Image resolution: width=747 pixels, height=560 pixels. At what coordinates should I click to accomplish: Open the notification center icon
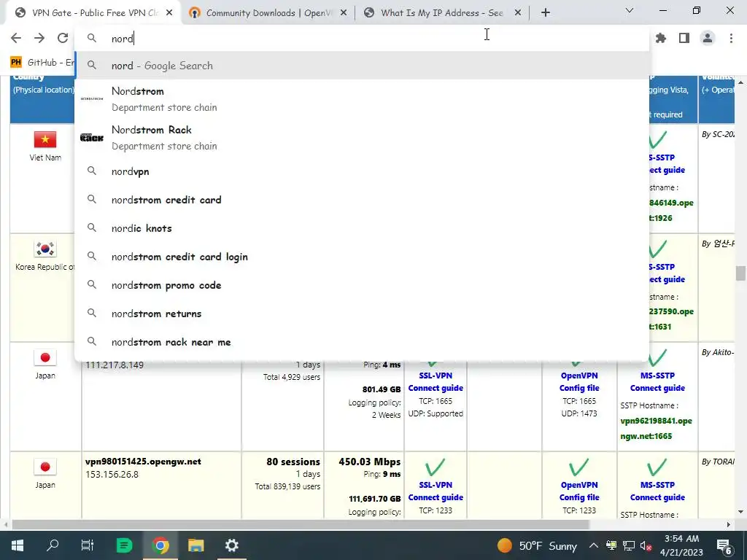coord(724,545)
